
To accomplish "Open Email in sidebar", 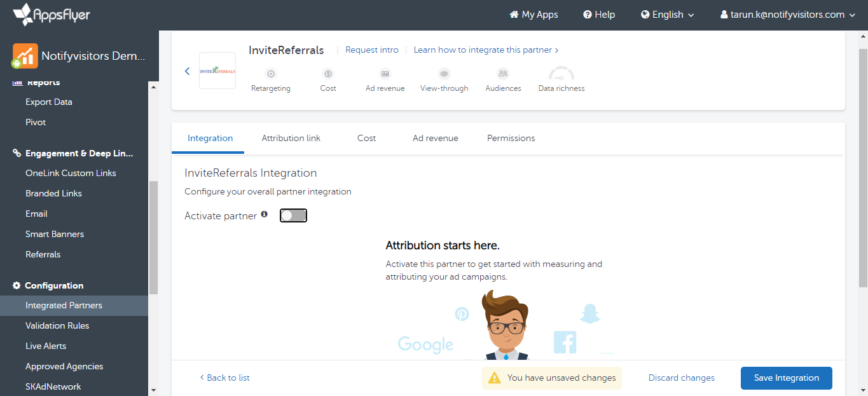I will [36, 214].
